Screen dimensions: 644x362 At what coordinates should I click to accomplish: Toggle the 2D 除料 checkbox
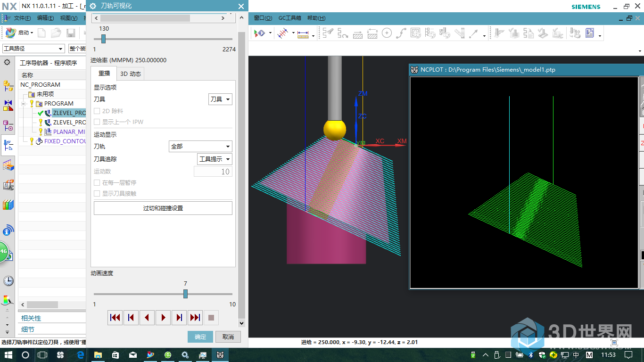tap(97, 111)
